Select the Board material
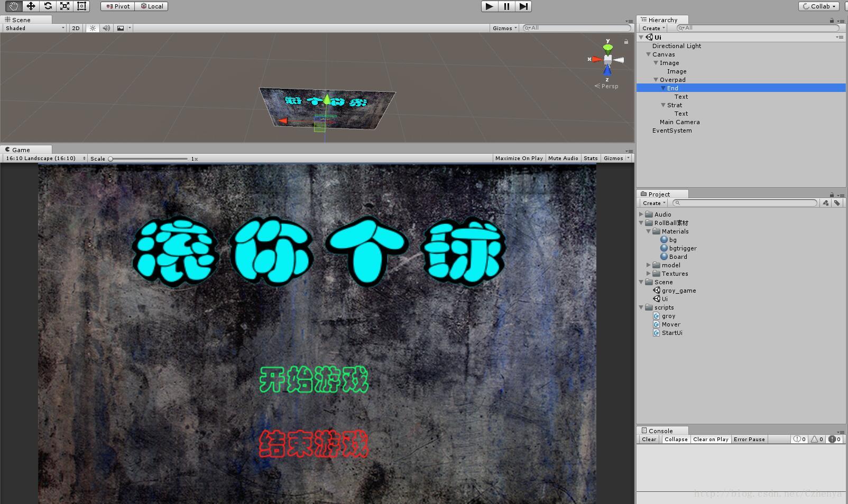848x504 pixels. tap(674, 257)
